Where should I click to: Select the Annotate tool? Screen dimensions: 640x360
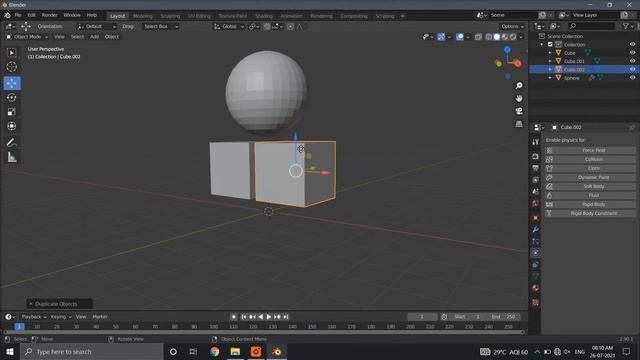coord(11,142)
